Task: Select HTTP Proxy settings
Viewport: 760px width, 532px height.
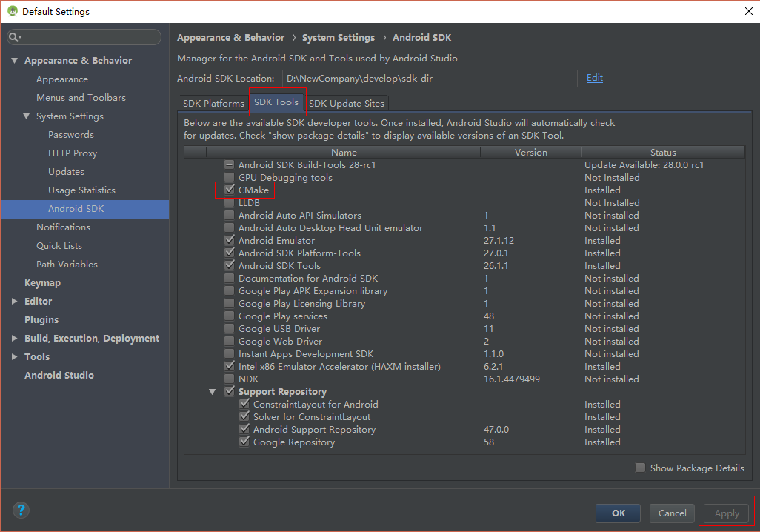Action: pos(73,153)
